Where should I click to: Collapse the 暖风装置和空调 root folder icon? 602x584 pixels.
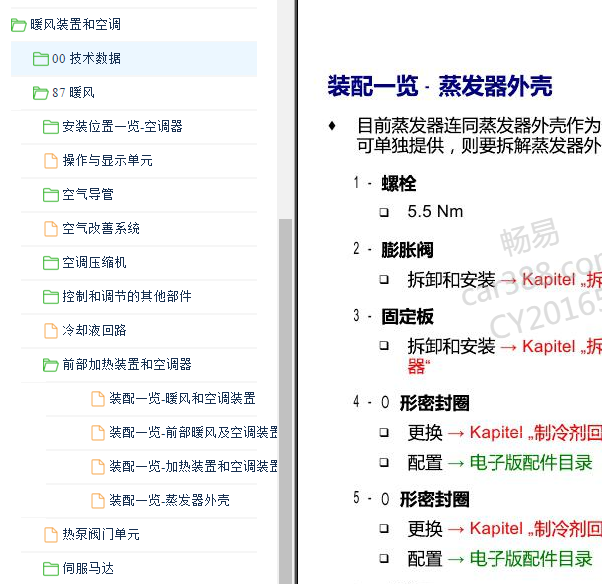18,25
